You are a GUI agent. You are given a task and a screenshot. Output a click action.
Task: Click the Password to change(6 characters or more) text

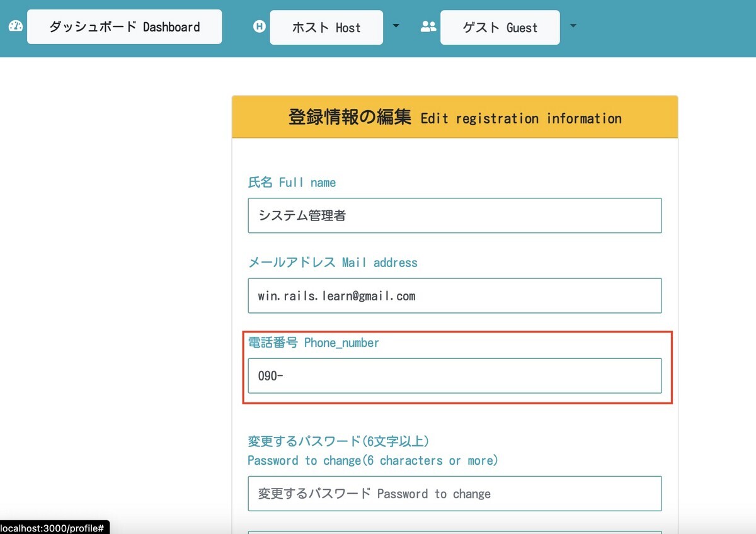click(x=373, y=460)
